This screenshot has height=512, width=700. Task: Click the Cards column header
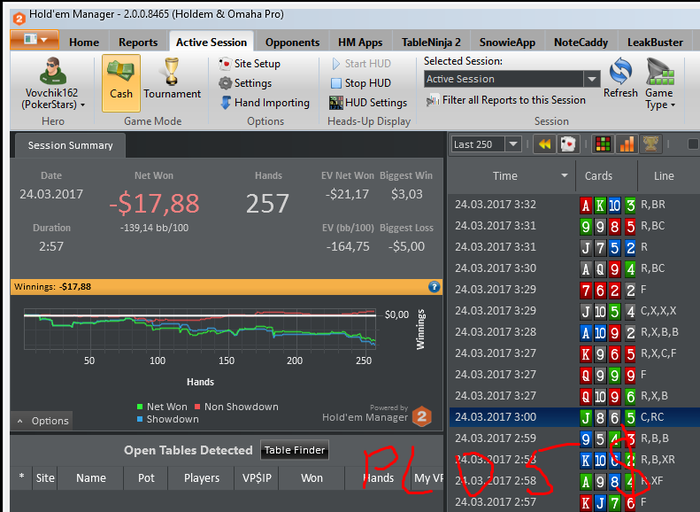(599, 176)
